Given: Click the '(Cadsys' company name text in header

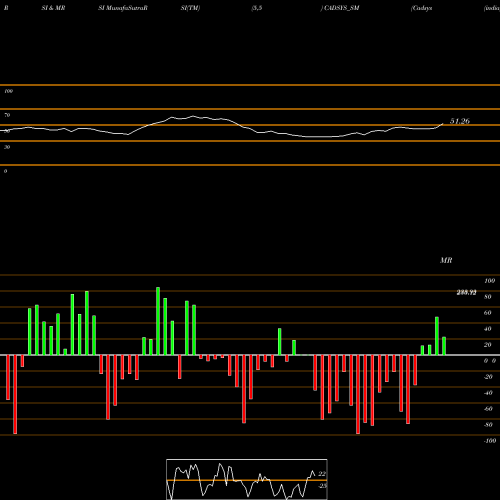Looking at the screenshot, I should [422, 8].
